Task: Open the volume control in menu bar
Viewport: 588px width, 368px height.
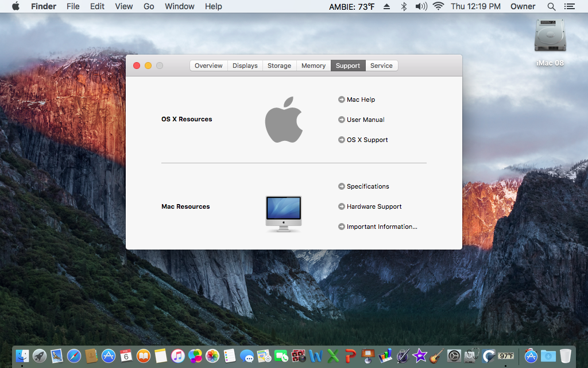Action: (x=421, y=6)
